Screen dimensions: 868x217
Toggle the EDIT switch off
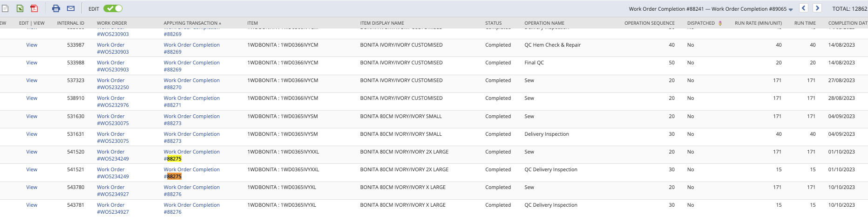pyautogui.click(x=113, y=8)
